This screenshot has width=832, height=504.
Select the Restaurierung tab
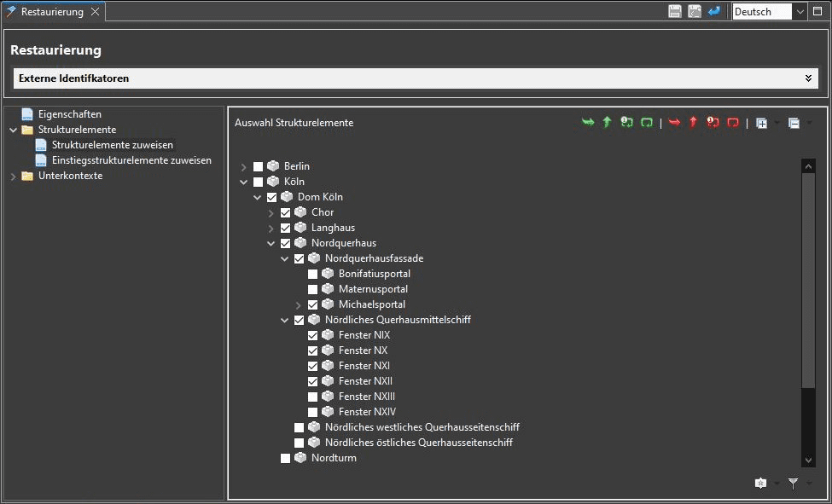[x=52, y=12]
